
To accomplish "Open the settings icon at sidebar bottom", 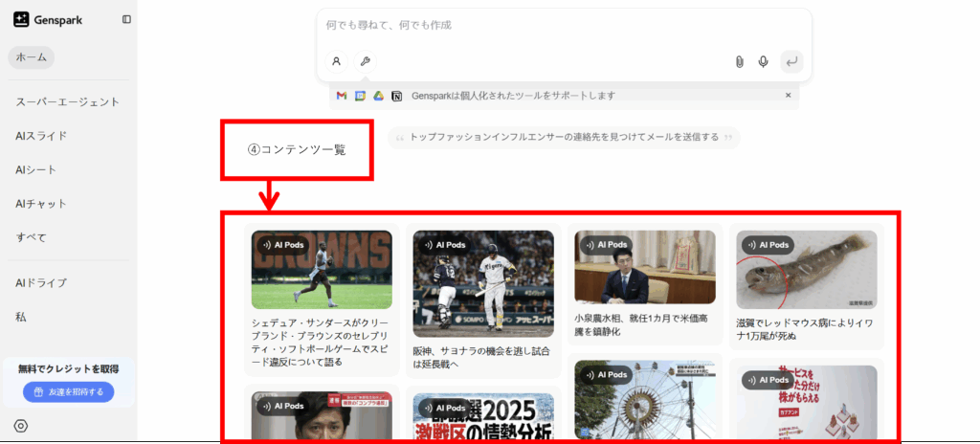I will coord(21,426).
